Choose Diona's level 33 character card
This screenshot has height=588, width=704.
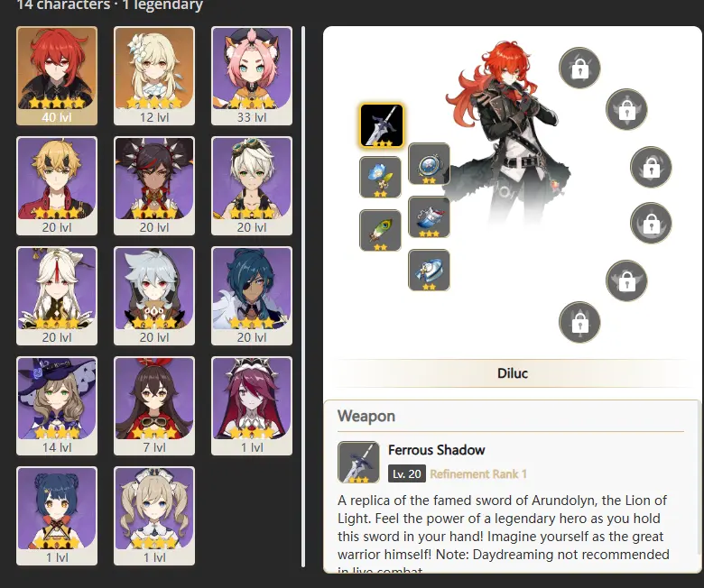252,76
